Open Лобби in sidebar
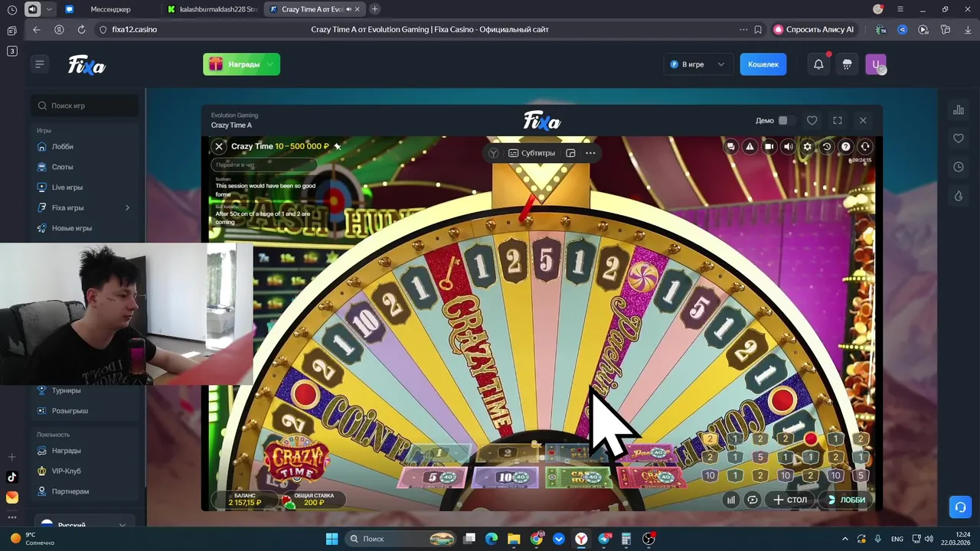Image resolution: width=980 pixels, height=551 pixels. click(x=63, y=146)
